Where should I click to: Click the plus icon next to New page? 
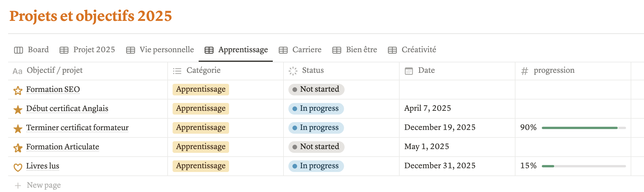[18, 186]
